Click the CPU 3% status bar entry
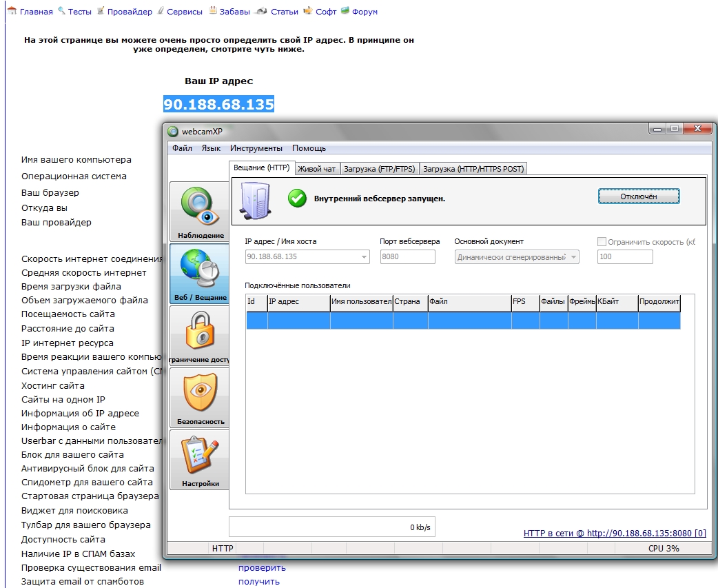The image size is (718, 588). tap(664, 548)
